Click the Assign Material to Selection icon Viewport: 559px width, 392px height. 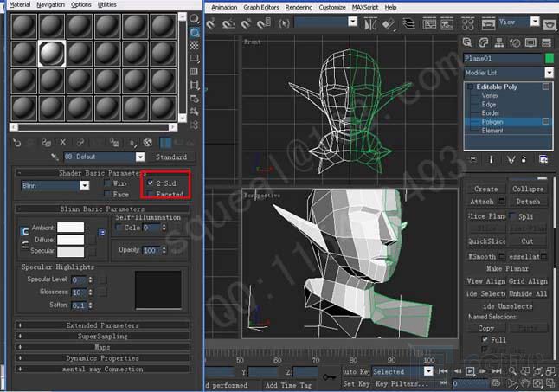click(x=47, y=143)
